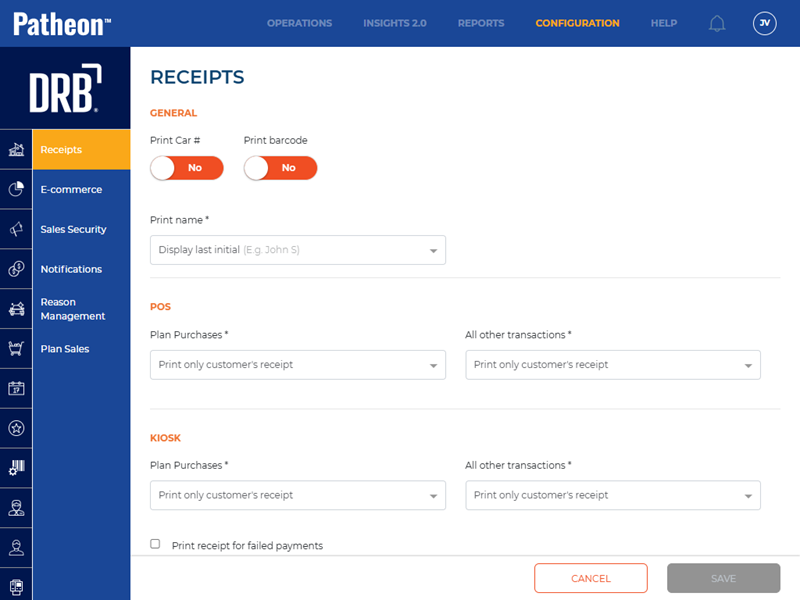Open the JV user profile avatar
Screen dimensions: 800x600
click(x=764, y=23)
